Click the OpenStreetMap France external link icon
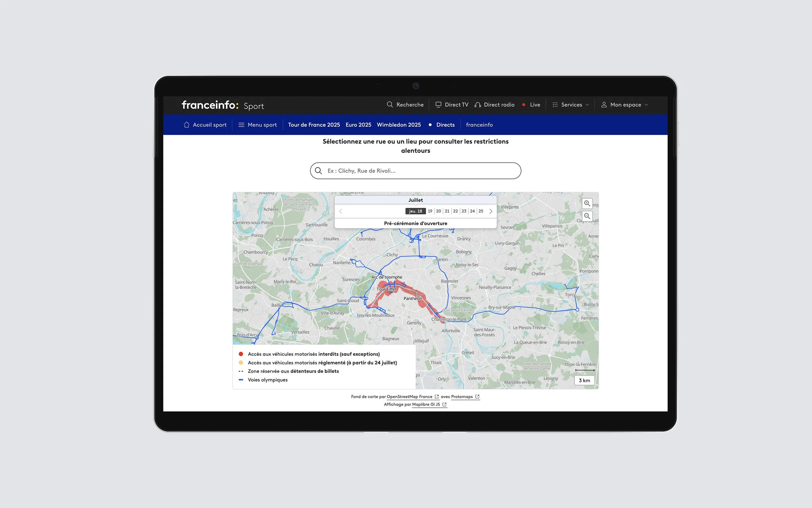This screenshot has height=508, width=812. [x=437, y=397]
